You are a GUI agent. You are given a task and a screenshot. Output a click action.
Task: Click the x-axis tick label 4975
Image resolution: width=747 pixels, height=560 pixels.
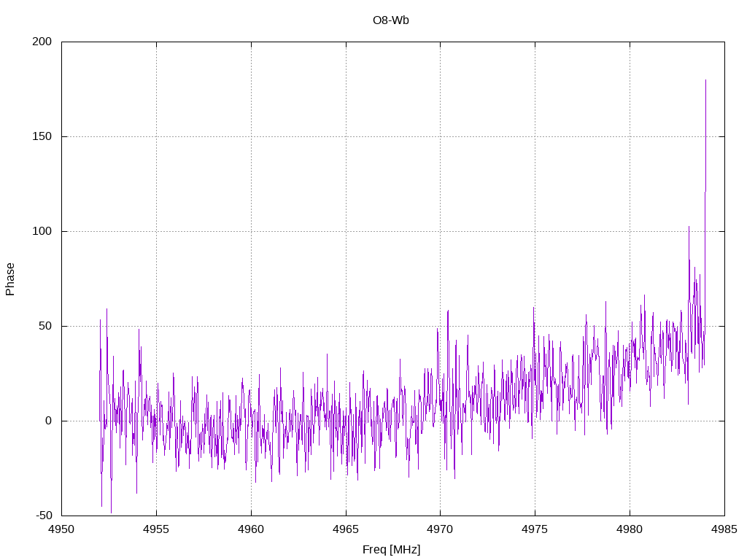pos(535,529)
